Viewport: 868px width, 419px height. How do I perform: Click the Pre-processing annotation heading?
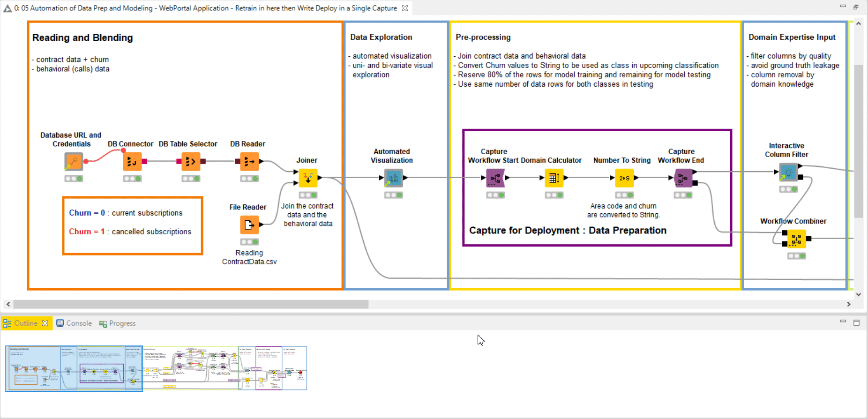click(x=483, y=37)
